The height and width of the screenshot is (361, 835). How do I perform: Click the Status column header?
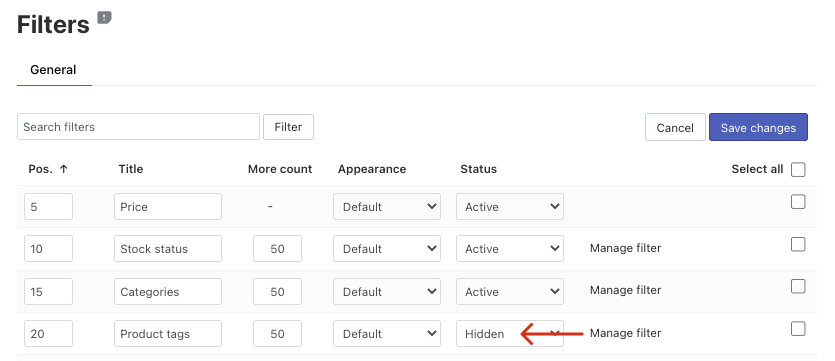click(x=478, y=169)
